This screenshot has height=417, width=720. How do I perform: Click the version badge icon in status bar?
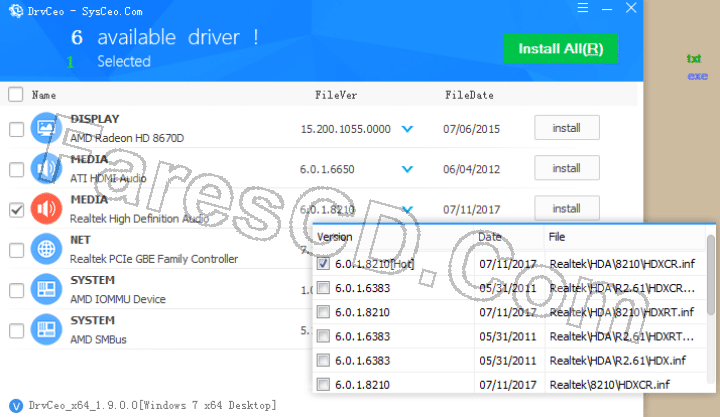coord(16,406)
